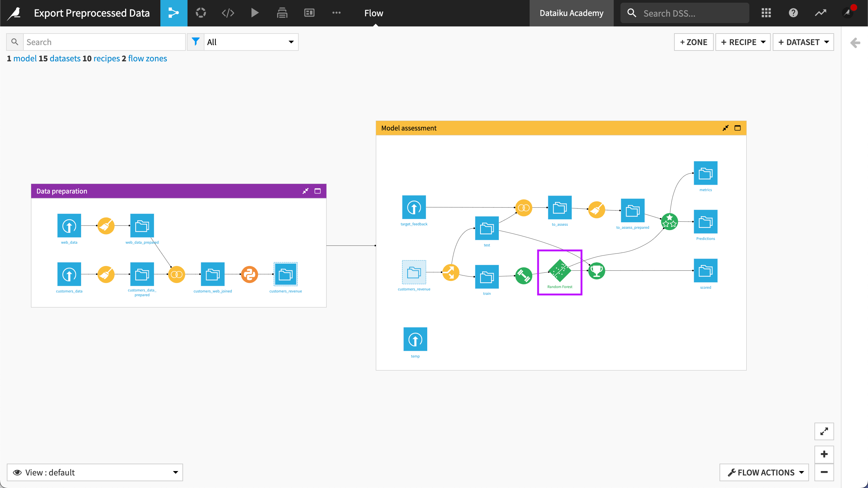868x488 pixels.
Task: Open the notebooks code icon in the navbar
Action: point(228,13)
